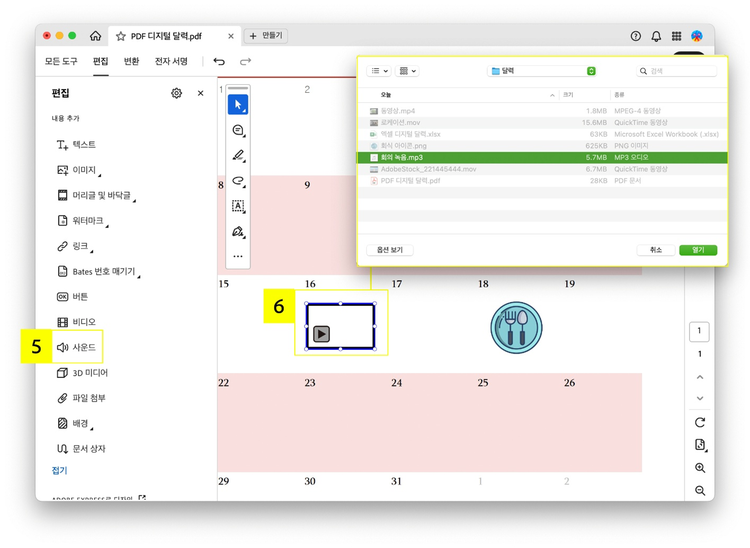Select 동영상.mp4 file row
This screenshot has width=750, height=548.
542,111
